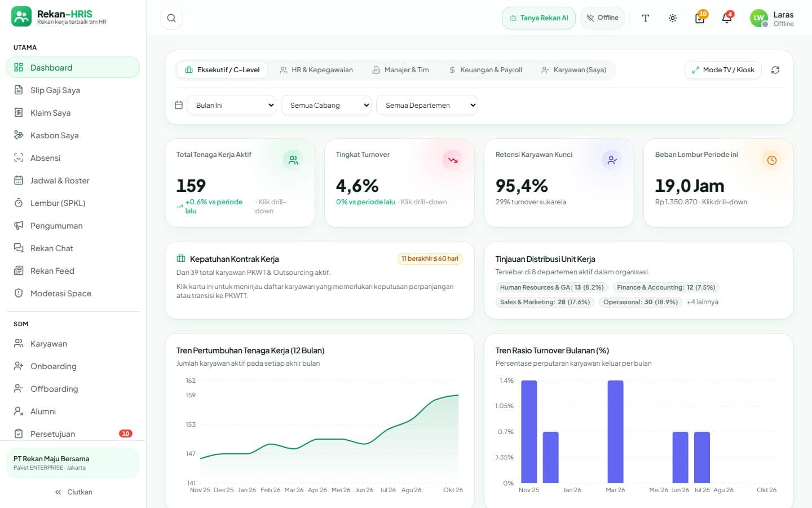
Task: Select the Eksekutif / C-Level tab
Action: point(222,70)
